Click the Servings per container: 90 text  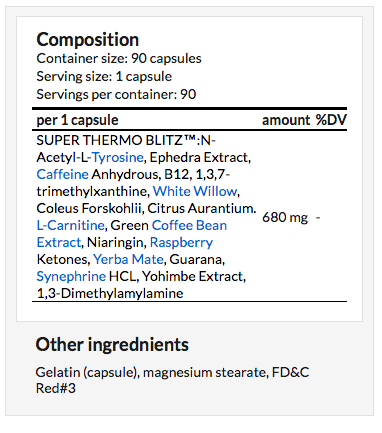[x=116, y=94]
